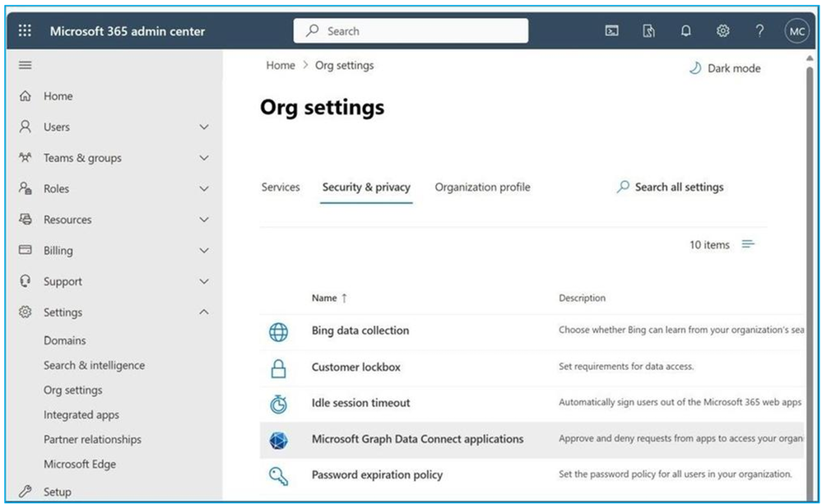This screenshot has height=504, width=822.
Task: Select the Security & privacy tab
Action: click(366, 187)
